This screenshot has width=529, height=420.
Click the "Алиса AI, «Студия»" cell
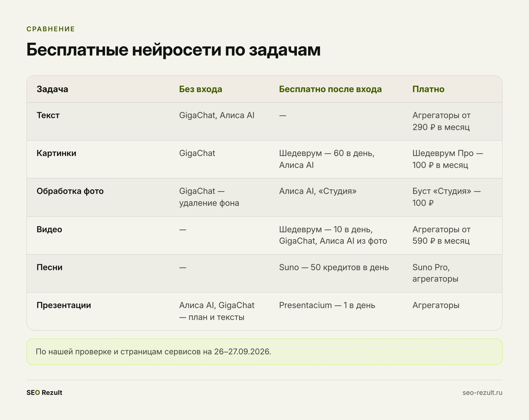[317, 191]
